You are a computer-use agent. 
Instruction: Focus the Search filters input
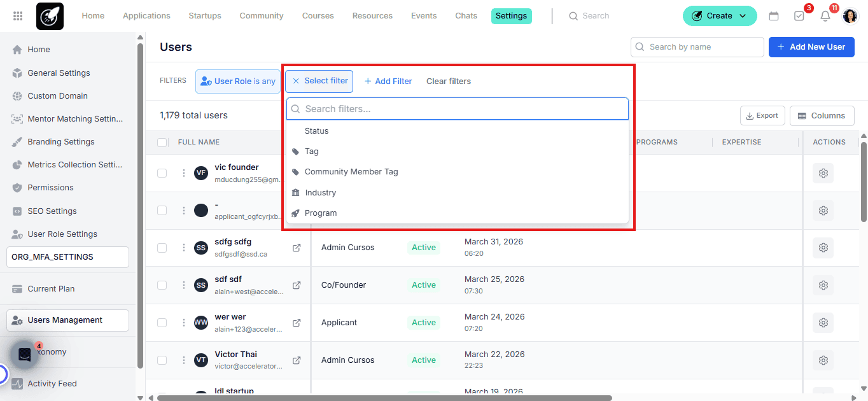point(458,109)
